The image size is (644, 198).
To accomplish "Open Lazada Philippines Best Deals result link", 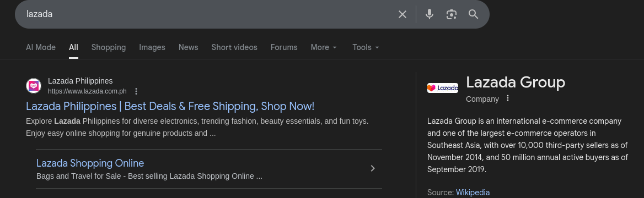I will click(170, 107).
